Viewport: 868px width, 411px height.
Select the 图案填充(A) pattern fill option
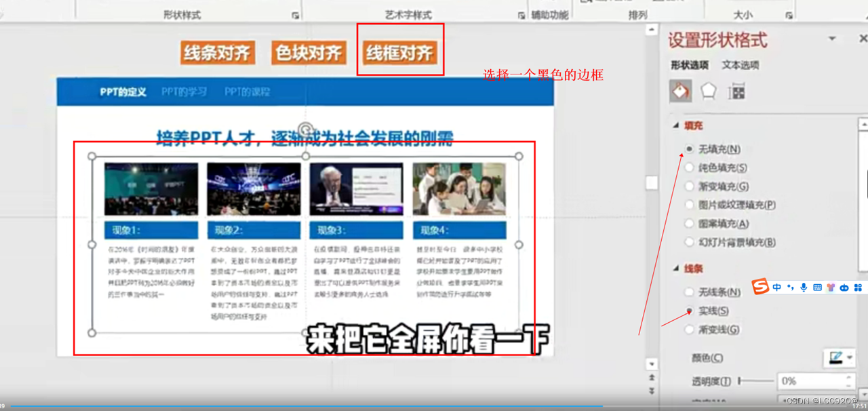717,223
